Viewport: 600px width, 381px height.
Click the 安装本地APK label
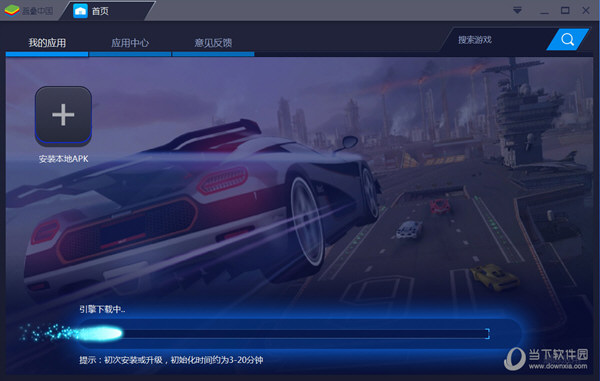pyautogui.click(x=63, y=159)
